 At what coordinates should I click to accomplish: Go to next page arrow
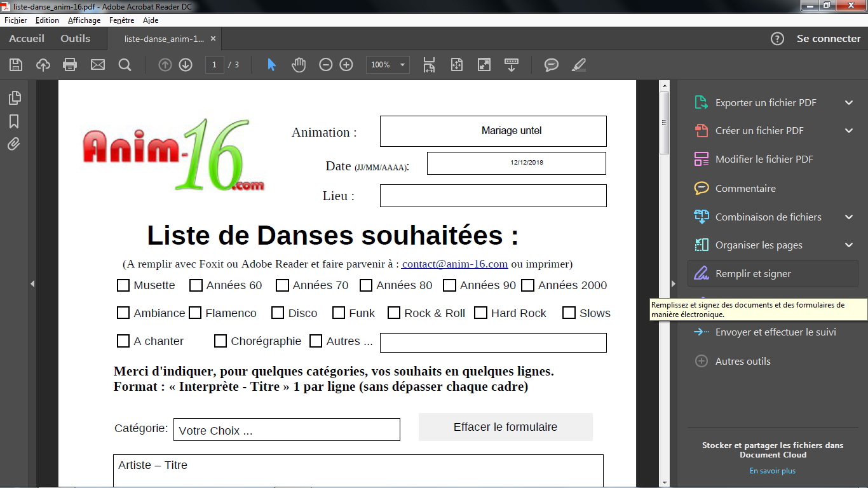(186, 65)
